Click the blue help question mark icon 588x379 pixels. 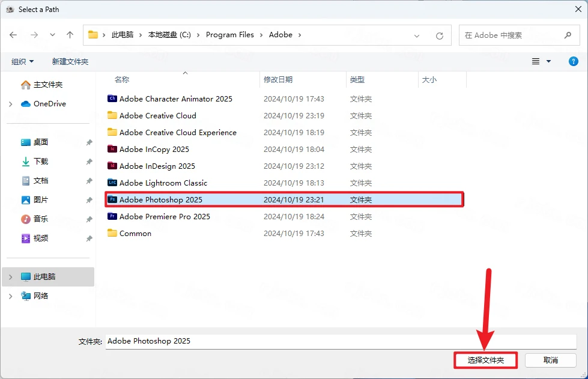pyautogui.click(x=572, y=61)
